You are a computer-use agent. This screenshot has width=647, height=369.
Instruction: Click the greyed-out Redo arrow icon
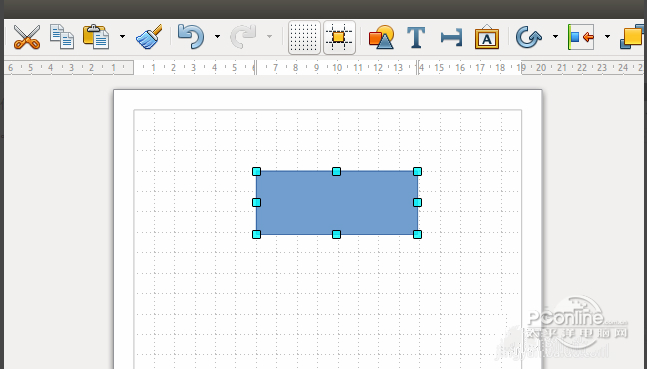[x=243, y=37]
